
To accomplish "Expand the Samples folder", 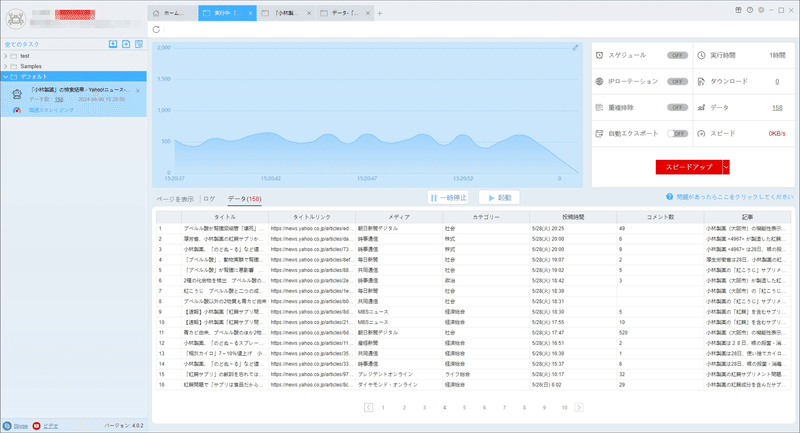I will tap(6, 66).
